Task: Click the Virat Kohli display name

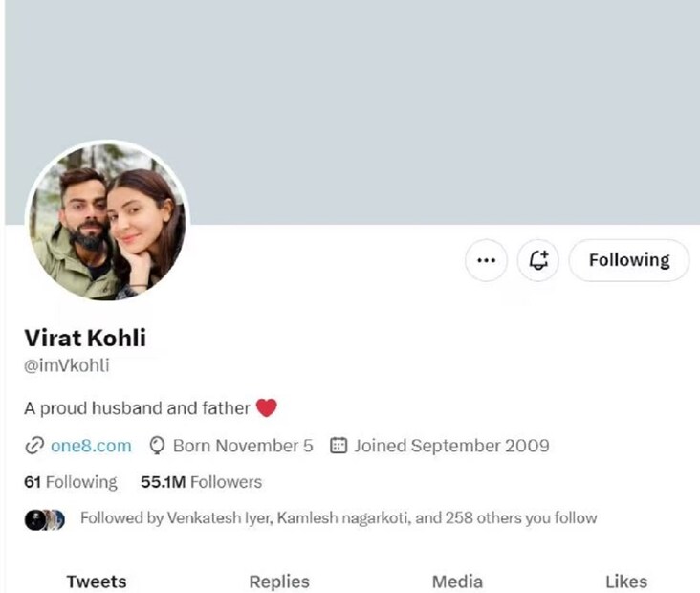Action: coord(84,338)
